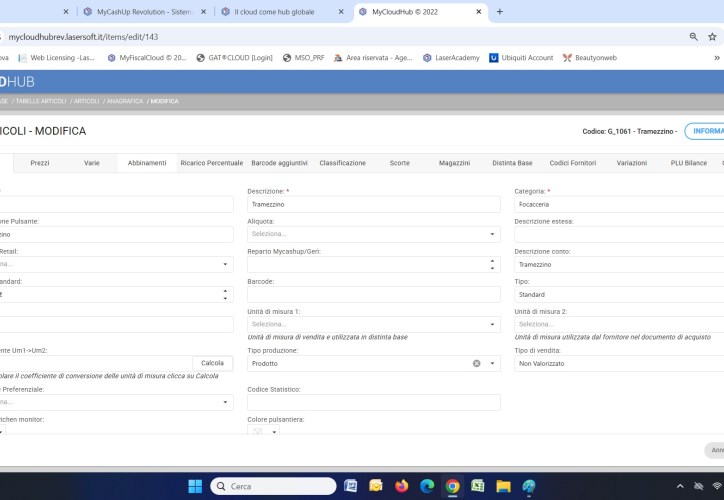Open Firefox from the taskbar

[401, 486]
